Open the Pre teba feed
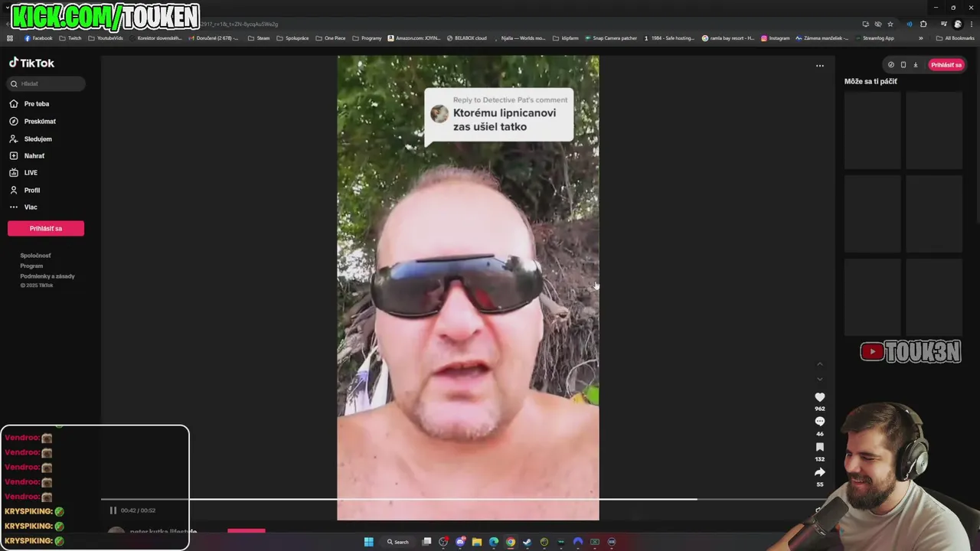This screenshot has height=551, width=980. click(x=29, y=104)
